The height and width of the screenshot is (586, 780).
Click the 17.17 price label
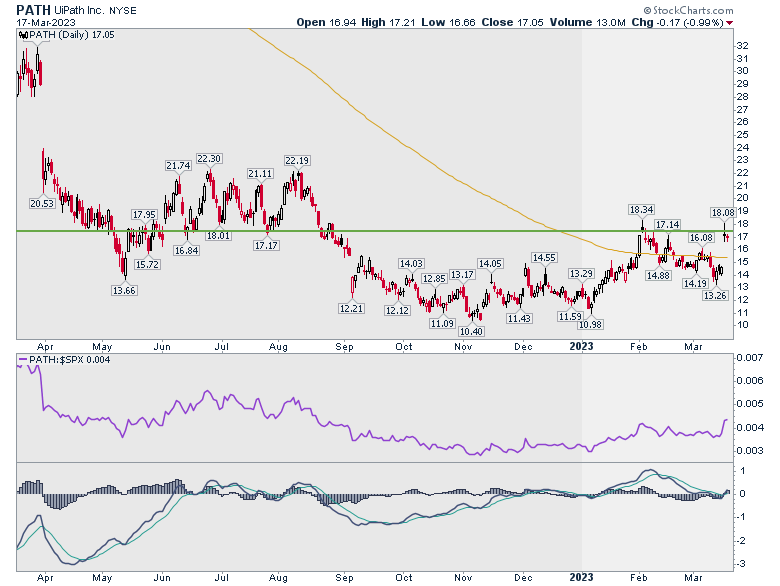[266, 246]
